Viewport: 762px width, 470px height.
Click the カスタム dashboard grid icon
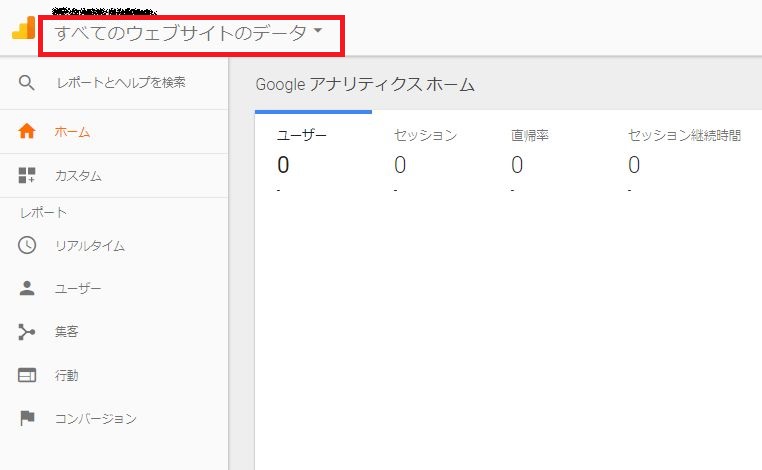click(x=27, y=175)
